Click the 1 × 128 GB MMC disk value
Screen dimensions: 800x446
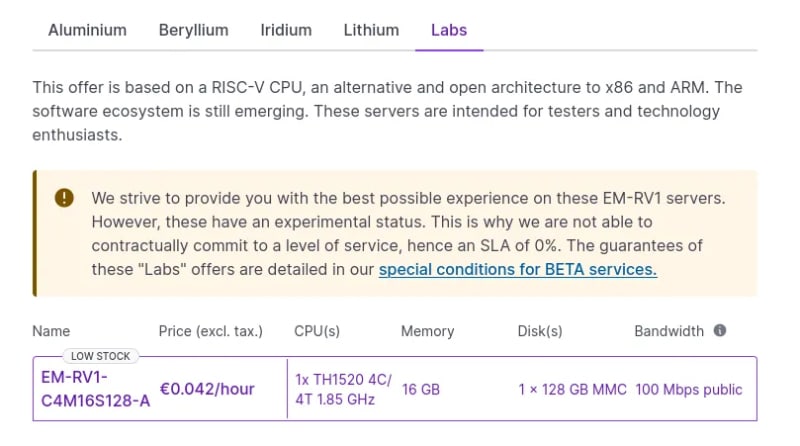coord(572,390)
